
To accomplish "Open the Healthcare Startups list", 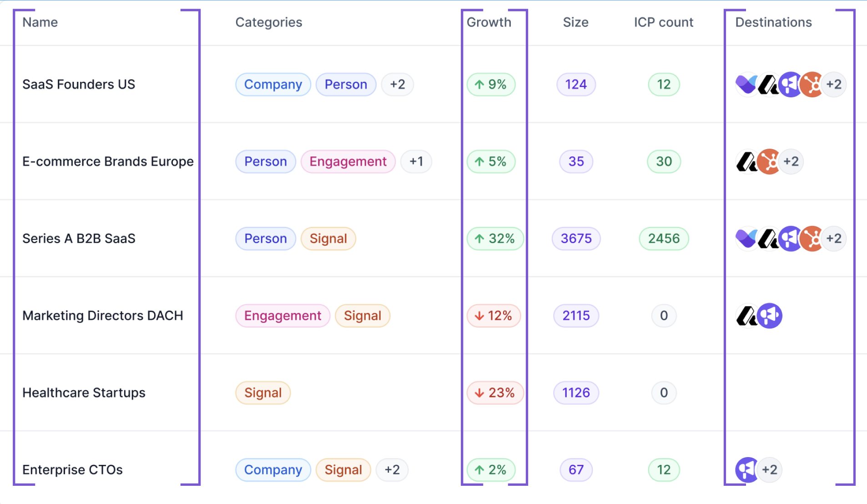I will coord(84,393).
